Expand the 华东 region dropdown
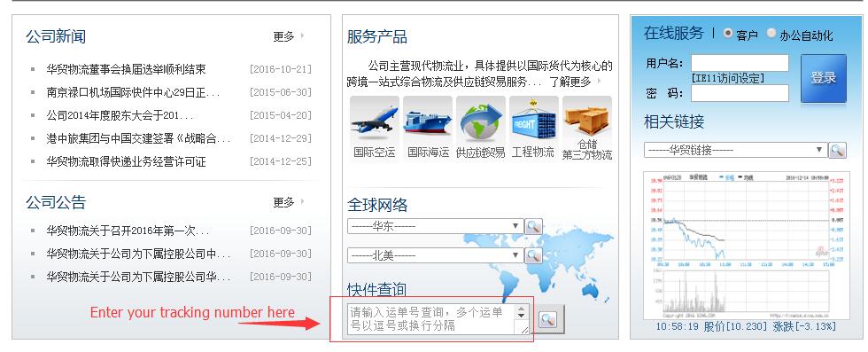The image size is (868, 352). click(x=435, y=226)
